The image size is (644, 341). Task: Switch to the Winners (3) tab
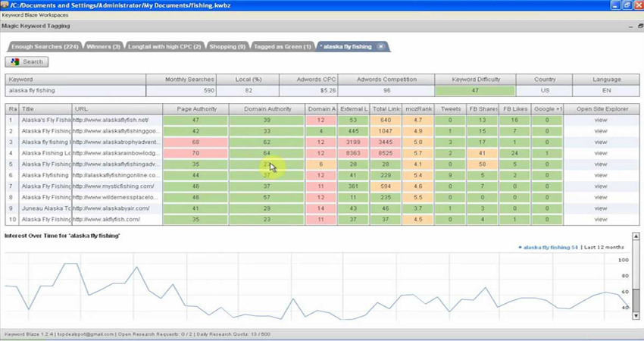(x=103, y=46)
